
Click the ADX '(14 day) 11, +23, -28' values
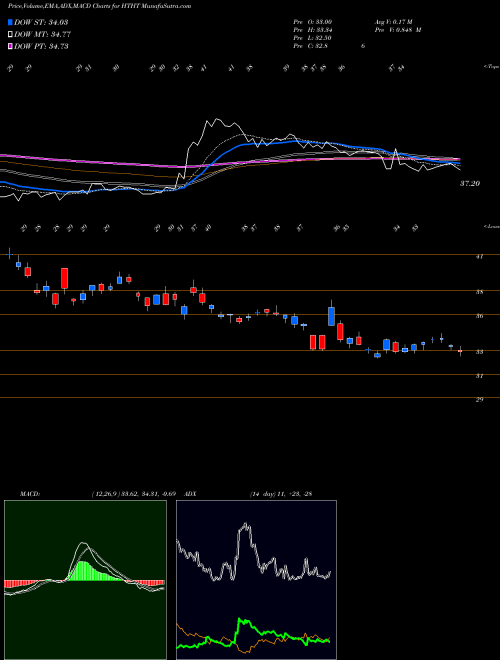click(x=281, y=494)
